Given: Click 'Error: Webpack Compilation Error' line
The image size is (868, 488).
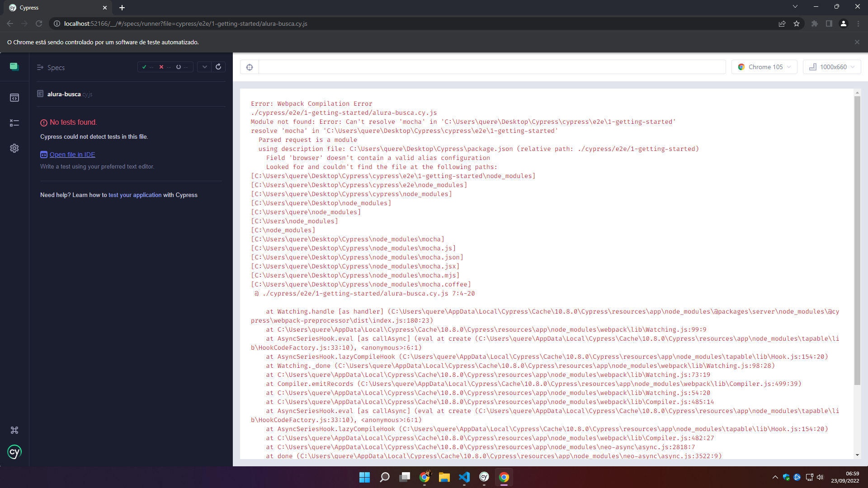Looking at the screenshot, I should click(x=311, y=104).
